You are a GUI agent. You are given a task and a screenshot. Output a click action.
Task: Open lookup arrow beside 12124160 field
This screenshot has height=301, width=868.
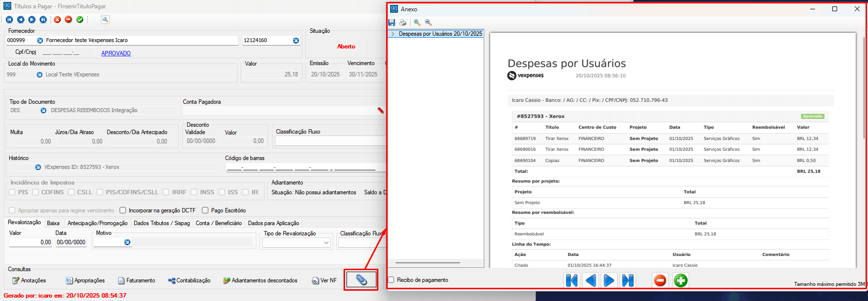pyautogui.click(x=296, y=41)
